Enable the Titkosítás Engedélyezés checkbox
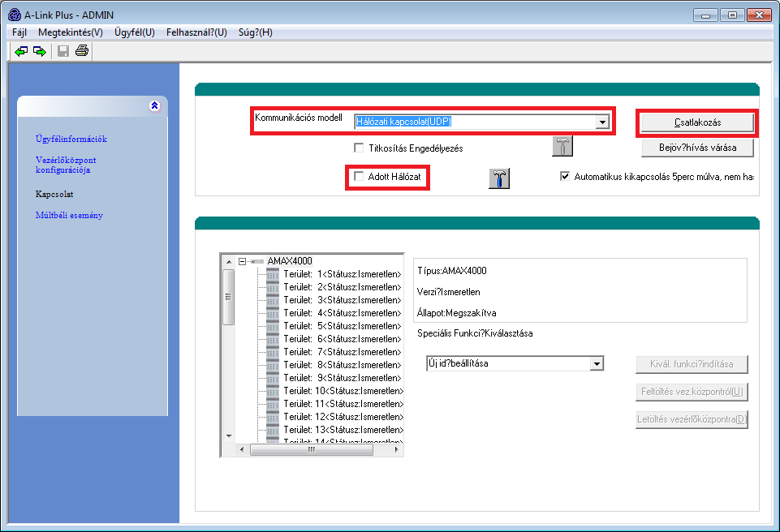The image size is (780, 532). click(359, 148)
